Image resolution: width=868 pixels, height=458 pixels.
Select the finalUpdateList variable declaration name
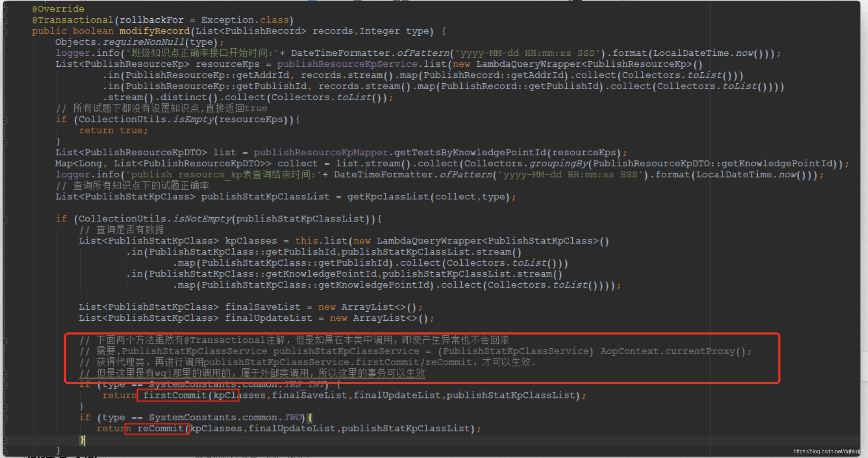pos(268,318)
